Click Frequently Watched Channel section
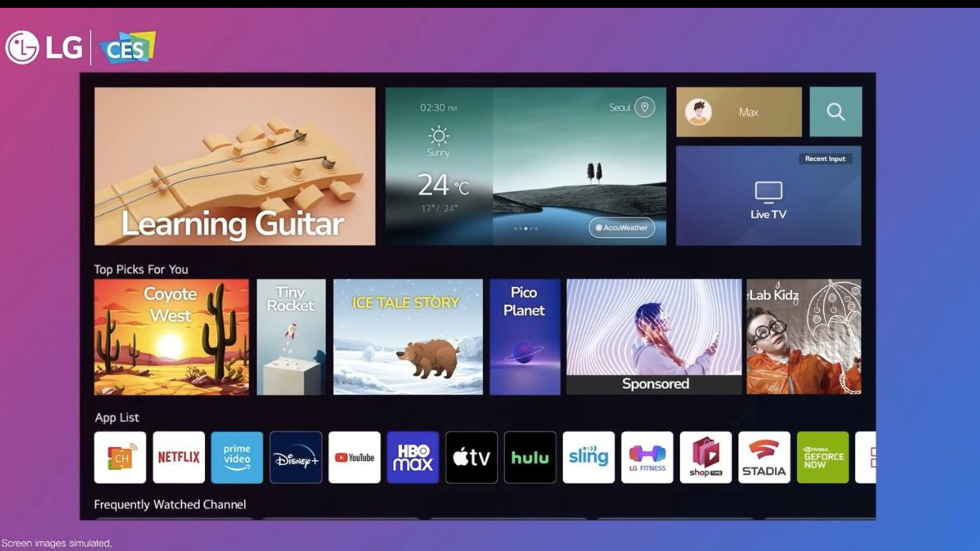 coord(171,504)
